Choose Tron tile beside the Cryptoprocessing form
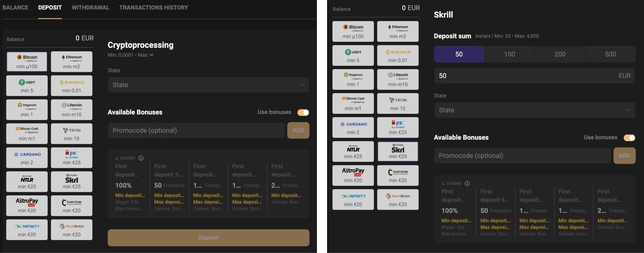Viewport: 644px width, 253px height. 72,134
